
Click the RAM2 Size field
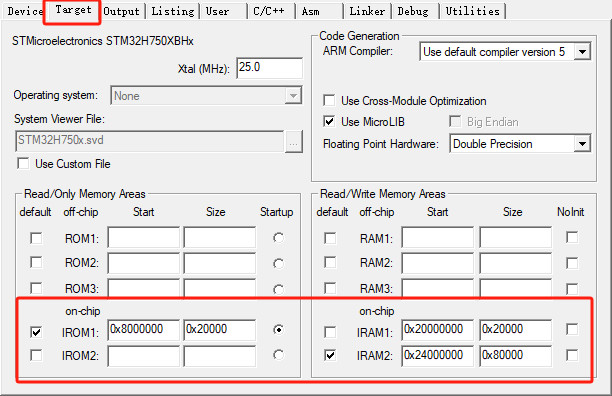[x=516, y=263]
